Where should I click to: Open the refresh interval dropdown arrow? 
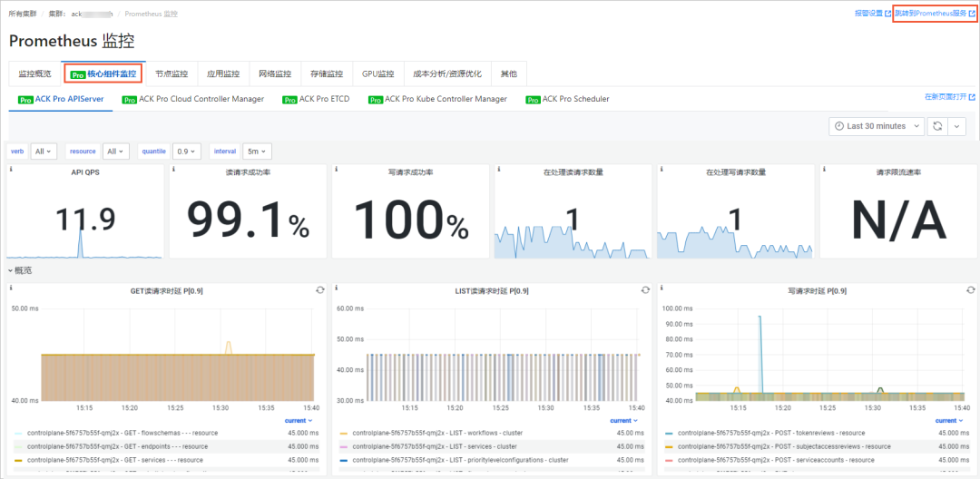[x=957, y=126]
